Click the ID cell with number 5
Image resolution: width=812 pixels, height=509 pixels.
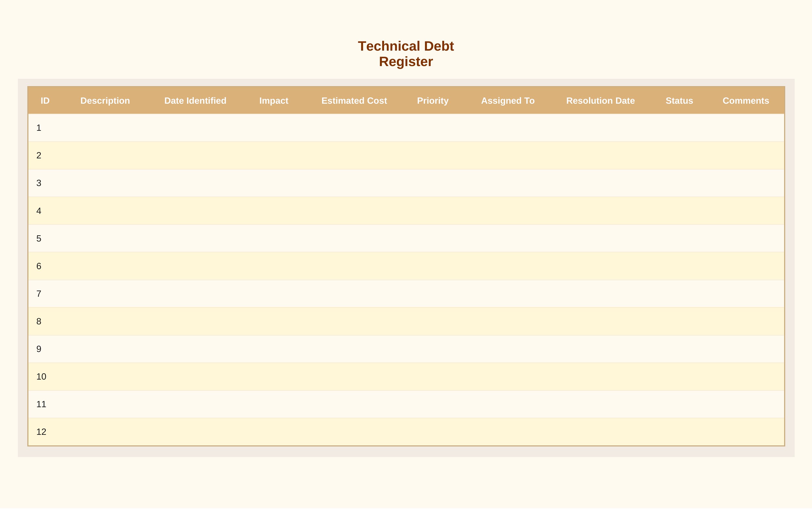coord(45,238)
